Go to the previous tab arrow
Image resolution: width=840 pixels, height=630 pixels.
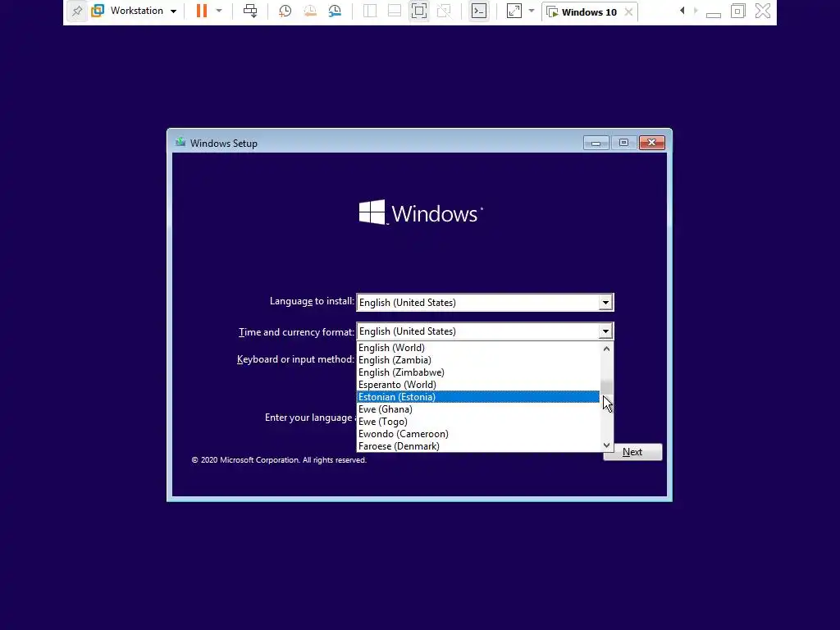point(682,11)
